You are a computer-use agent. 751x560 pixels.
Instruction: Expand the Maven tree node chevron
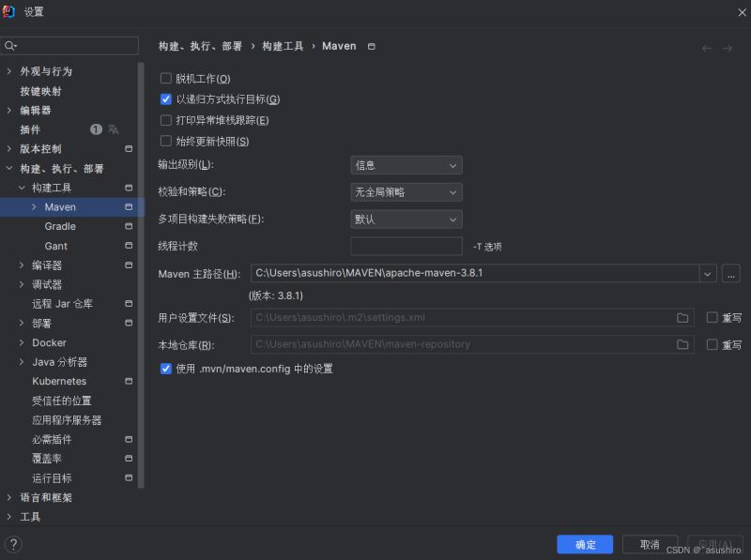(x=34, y=206)
